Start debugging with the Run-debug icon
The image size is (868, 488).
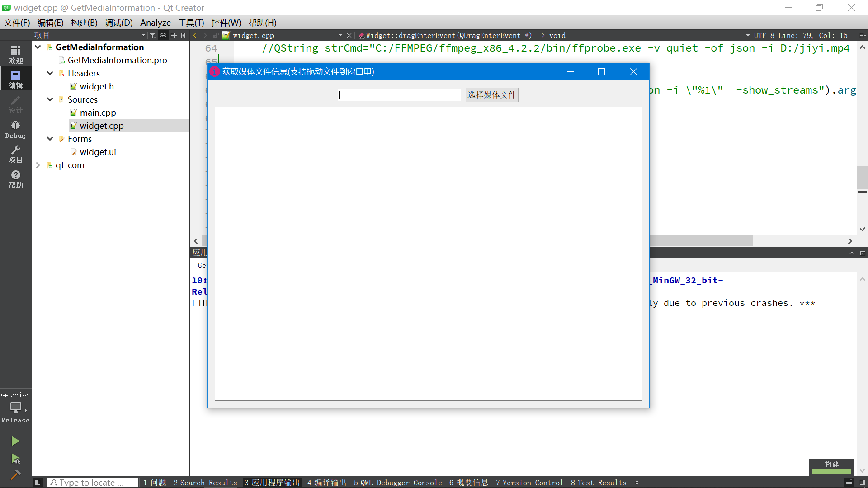click(15, 459)
